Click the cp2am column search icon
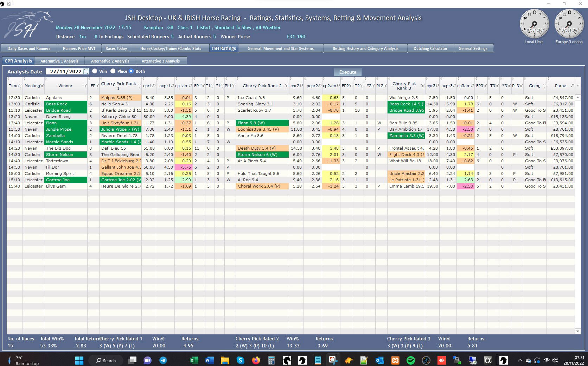Viewport: 588px width, 366px height. [338, 86]
